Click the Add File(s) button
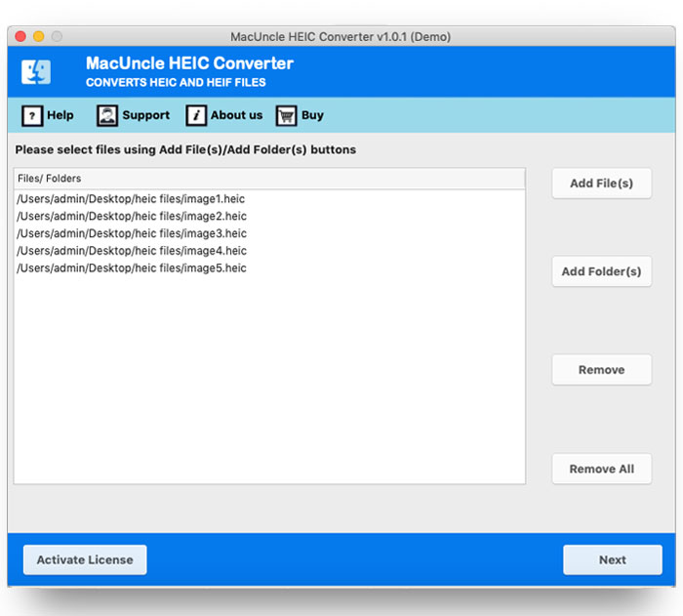This screenshot has height=616, width=683. [x=602, y=184]
